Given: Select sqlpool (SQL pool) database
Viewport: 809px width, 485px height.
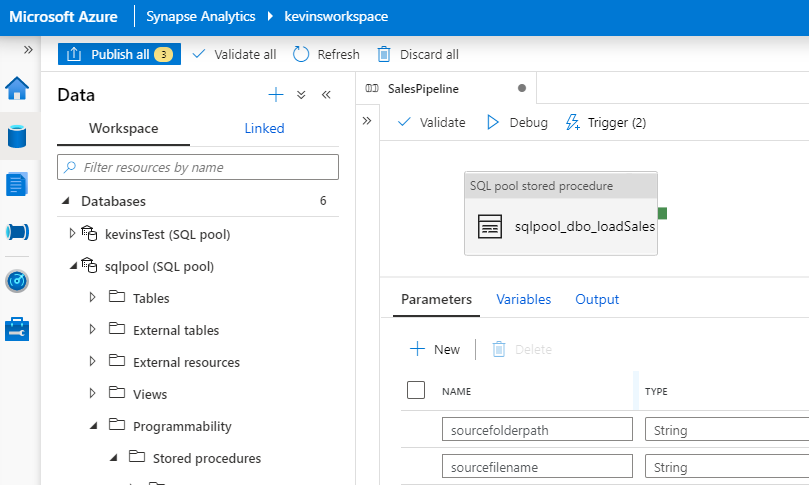Looking at the screenshot, I should pos(159,266).
